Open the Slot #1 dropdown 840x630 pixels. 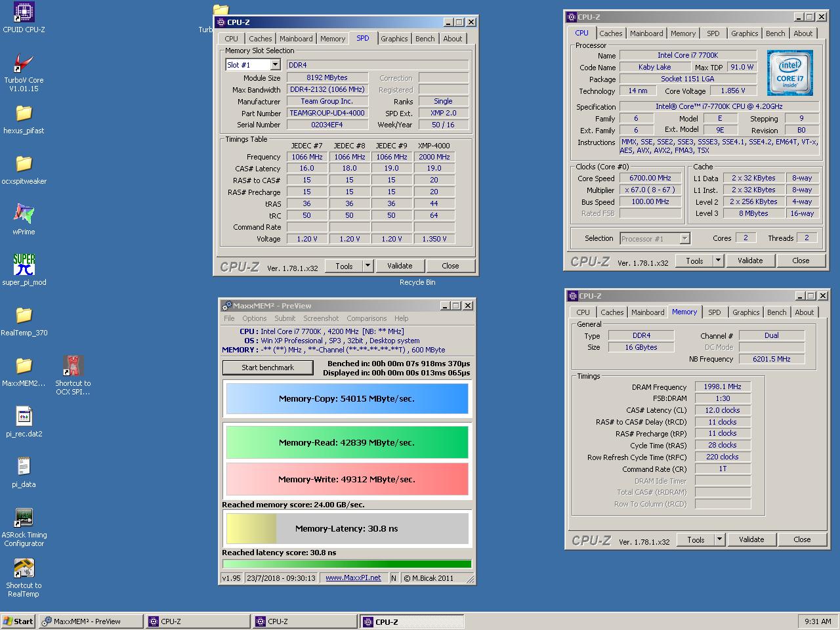click(275, 65)
